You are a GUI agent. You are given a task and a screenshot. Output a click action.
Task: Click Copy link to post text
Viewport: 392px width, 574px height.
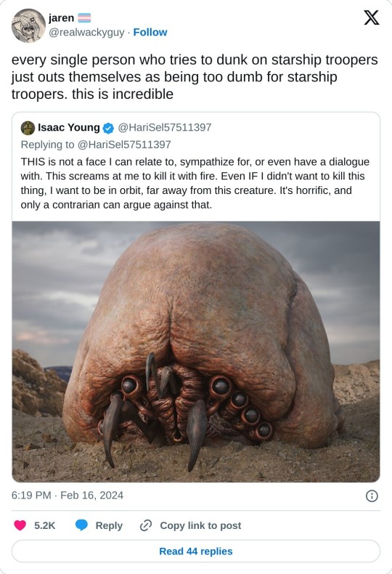click(200, 525)
